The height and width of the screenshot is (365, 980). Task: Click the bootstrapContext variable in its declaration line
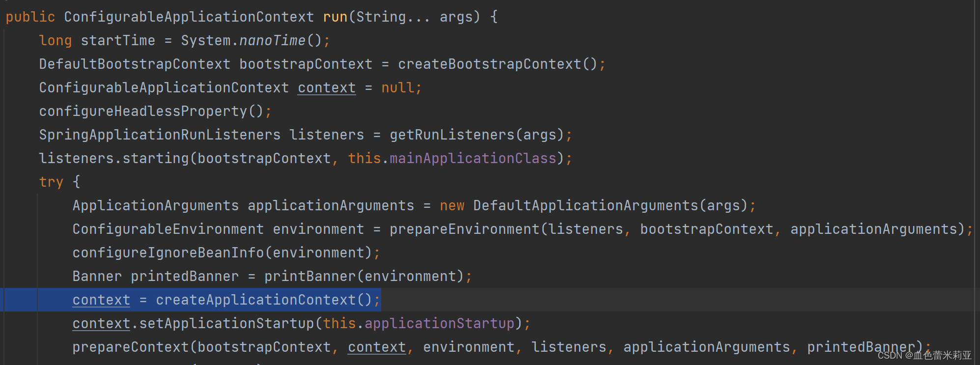tap(306, 64)
